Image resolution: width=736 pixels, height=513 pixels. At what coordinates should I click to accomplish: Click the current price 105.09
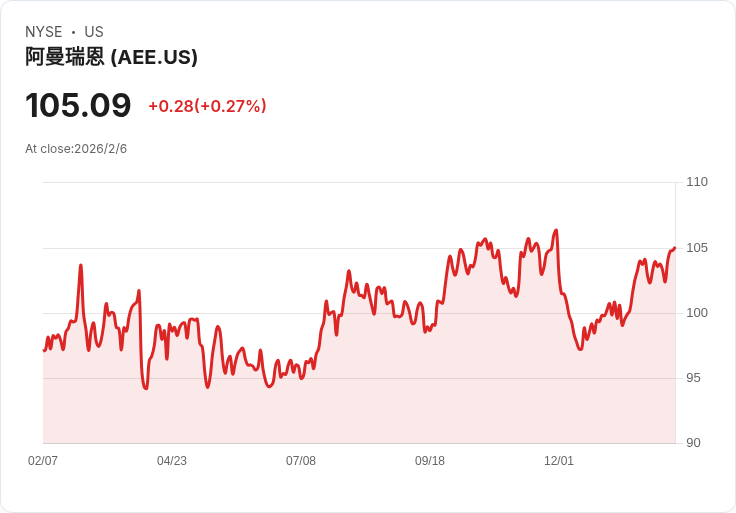[78, 105]
